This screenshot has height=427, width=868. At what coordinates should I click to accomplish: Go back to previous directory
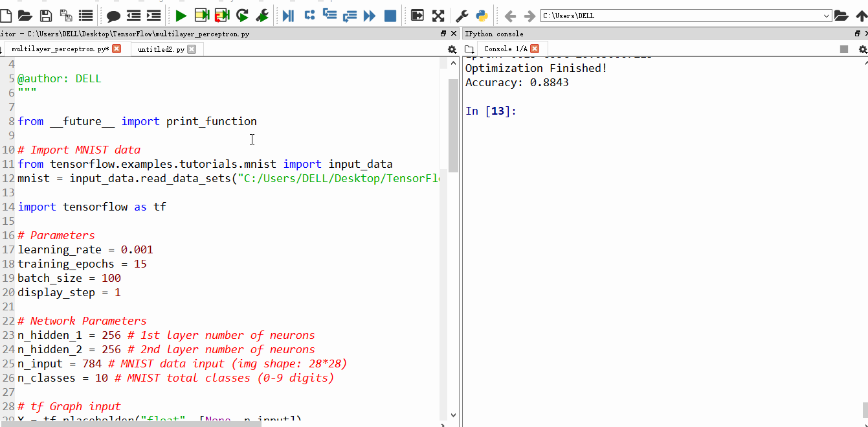pos(510,16)
